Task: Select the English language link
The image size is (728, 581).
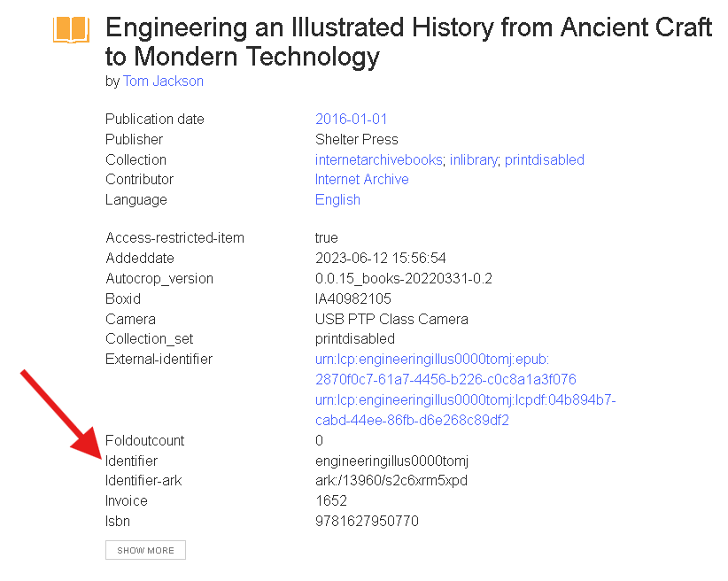Action: click(337, 199)
